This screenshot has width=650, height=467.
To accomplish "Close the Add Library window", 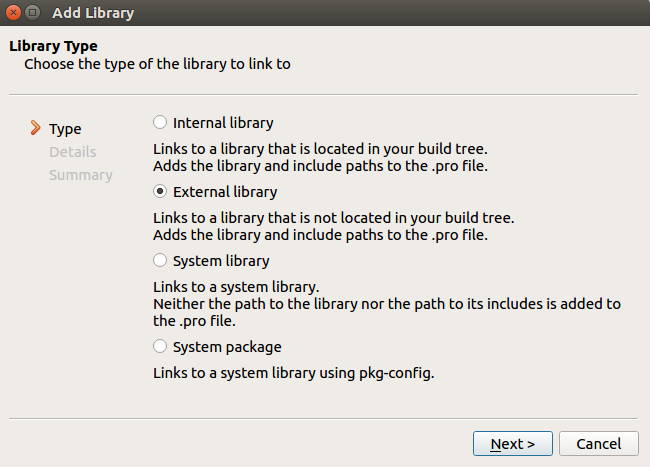I will [13, 14].
